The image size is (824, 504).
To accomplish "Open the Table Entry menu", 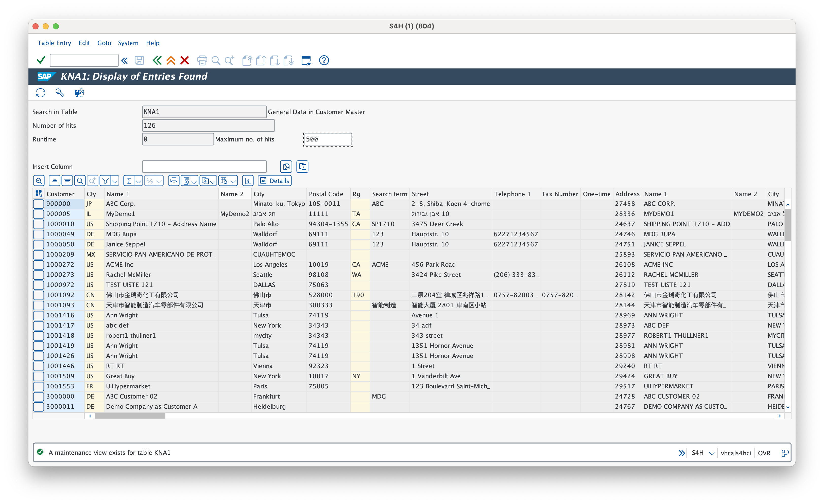I will tap(54, 43).
